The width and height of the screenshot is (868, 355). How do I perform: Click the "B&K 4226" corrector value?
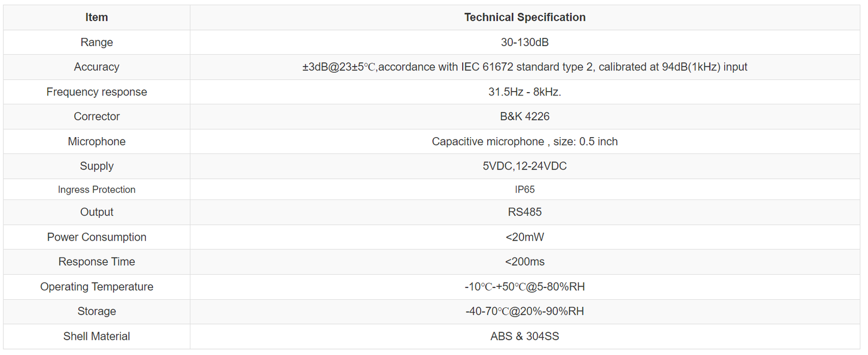coord(525,117)
